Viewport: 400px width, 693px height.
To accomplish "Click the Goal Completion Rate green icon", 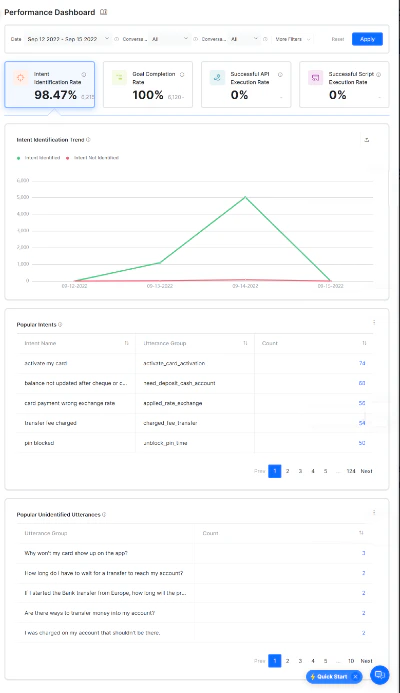I will (119, 78).
